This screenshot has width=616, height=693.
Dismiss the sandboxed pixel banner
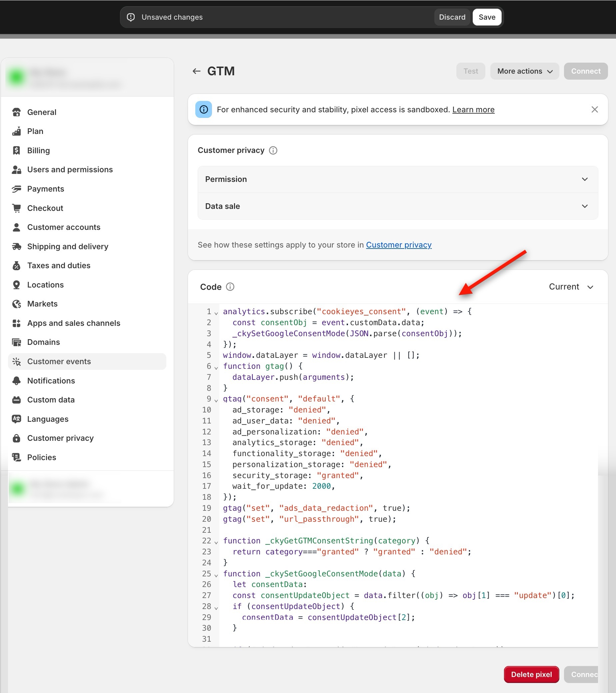pyautogui.click(x=595, y=110)
